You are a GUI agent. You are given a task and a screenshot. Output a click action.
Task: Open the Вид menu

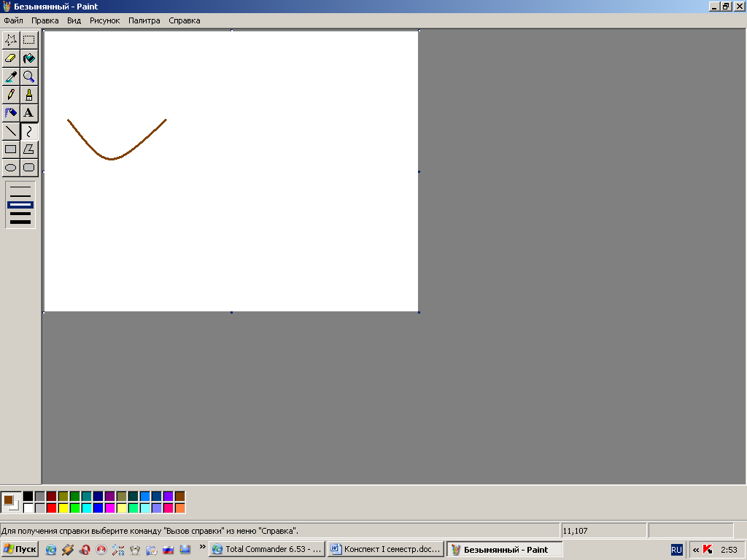[74, 20]
